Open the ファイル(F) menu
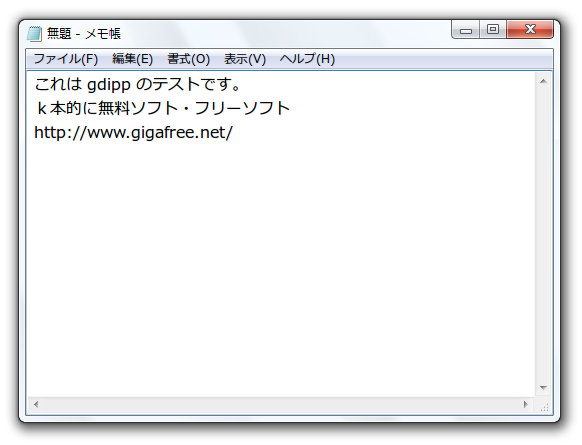Screen dimensions: 582x445 [66, 59]
